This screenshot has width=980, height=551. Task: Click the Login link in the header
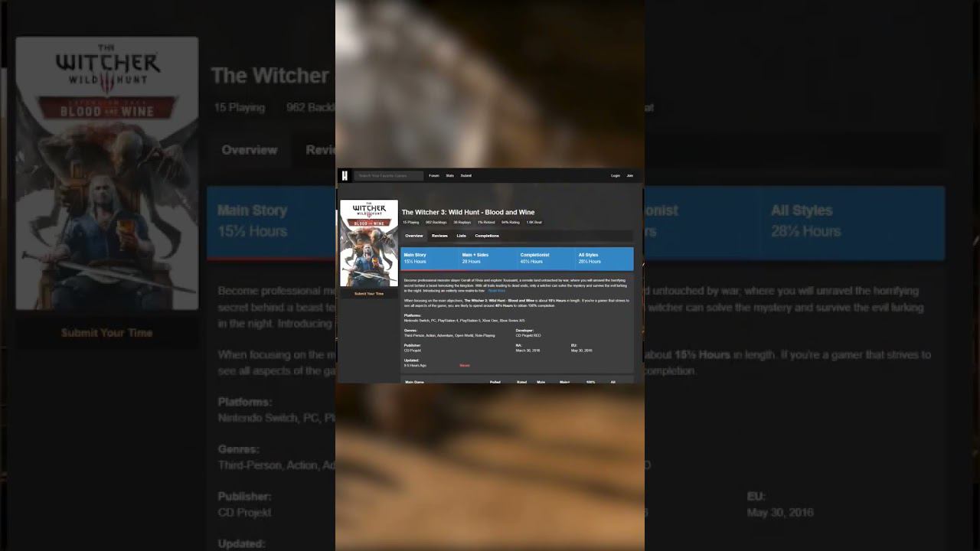click(616, 176)
